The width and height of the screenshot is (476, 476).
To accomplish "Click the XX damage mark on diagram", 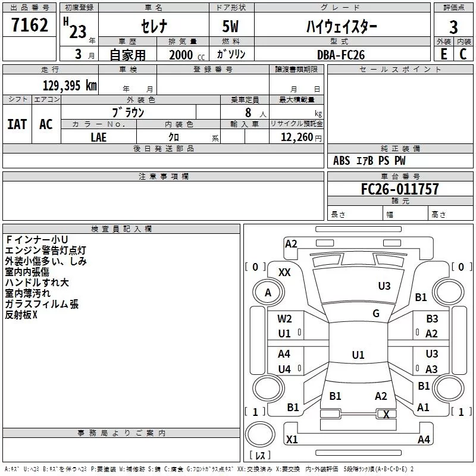I will (284, 272).
